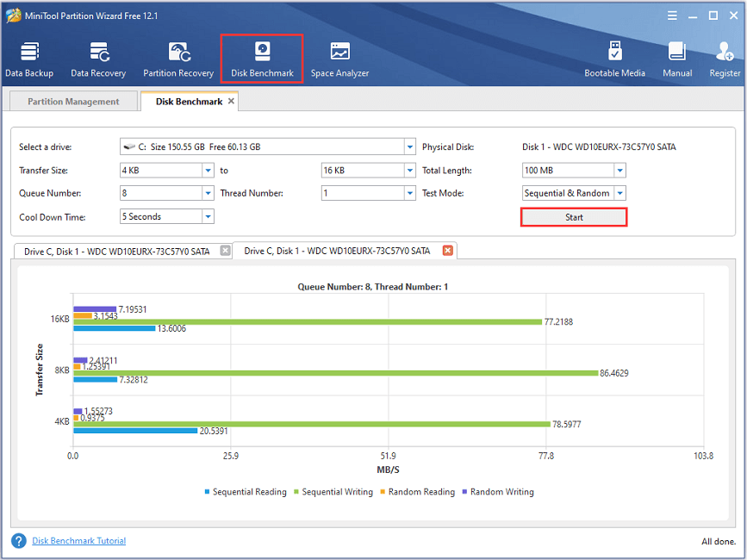Open the Queue Number dropdown
This screenshot has width=747, height=560.
(x=209, y=193)
